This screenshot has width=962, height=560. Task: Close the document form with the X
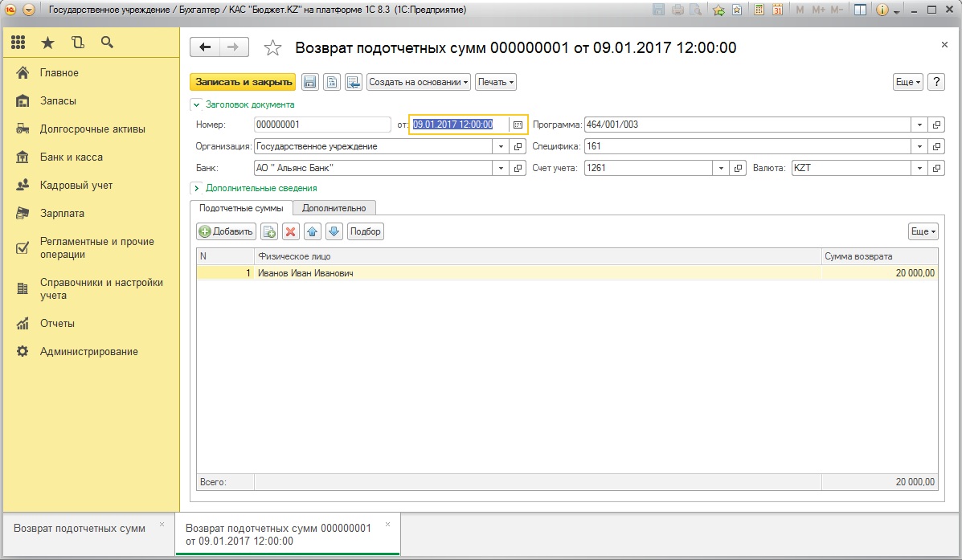pyautogui.click(x=944, y=45)
